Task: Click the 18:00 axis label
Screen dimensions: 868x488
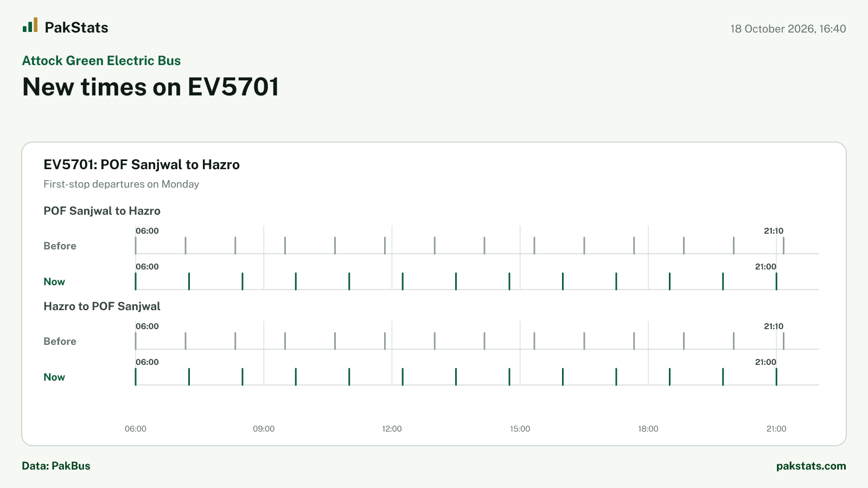Action: tap(648, 429)
